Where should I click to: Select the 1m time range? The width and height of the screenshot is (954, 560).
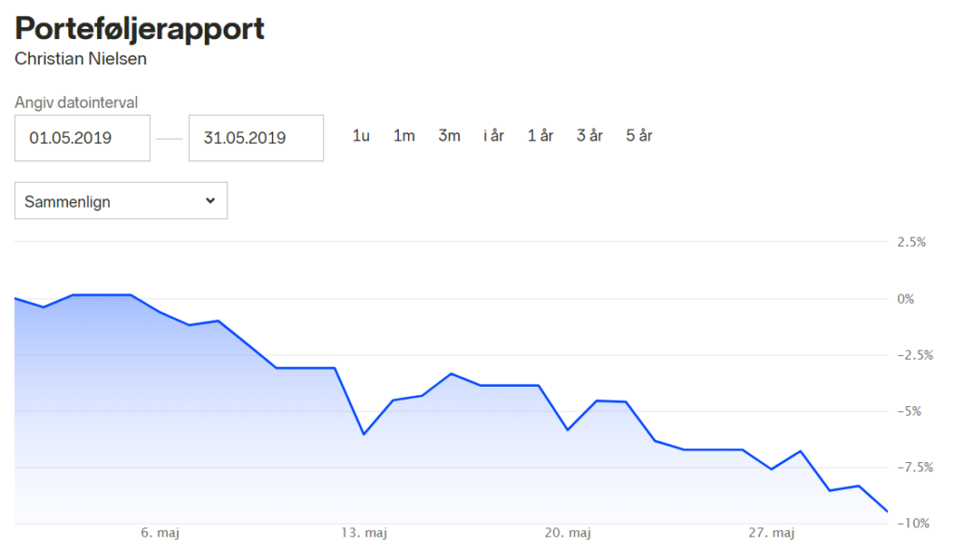pyautogui.click(x=403, y=136)
